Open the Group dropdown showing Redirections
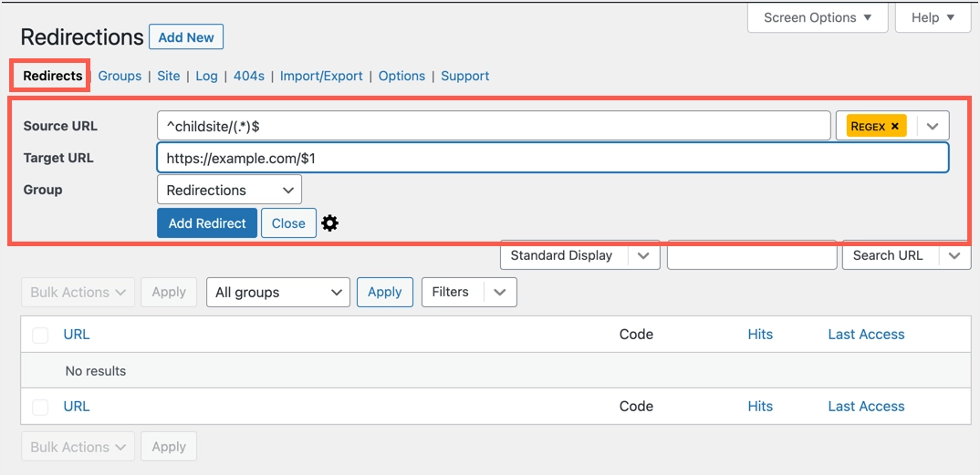The width and height of the screenshot is (980, 475). point(229,190)
